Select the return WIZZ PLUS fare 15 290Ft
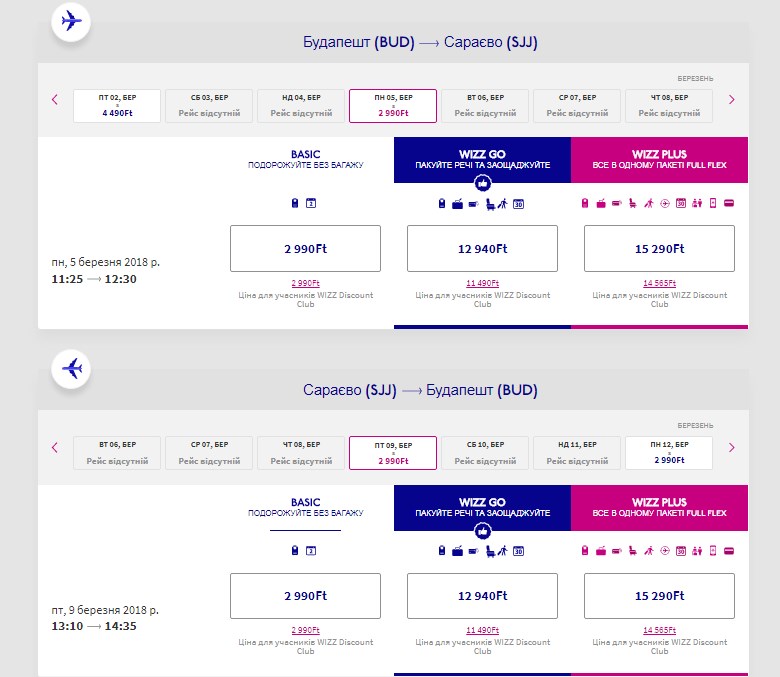This screenshot has width=780, height=677. click(x=659, y=596)
